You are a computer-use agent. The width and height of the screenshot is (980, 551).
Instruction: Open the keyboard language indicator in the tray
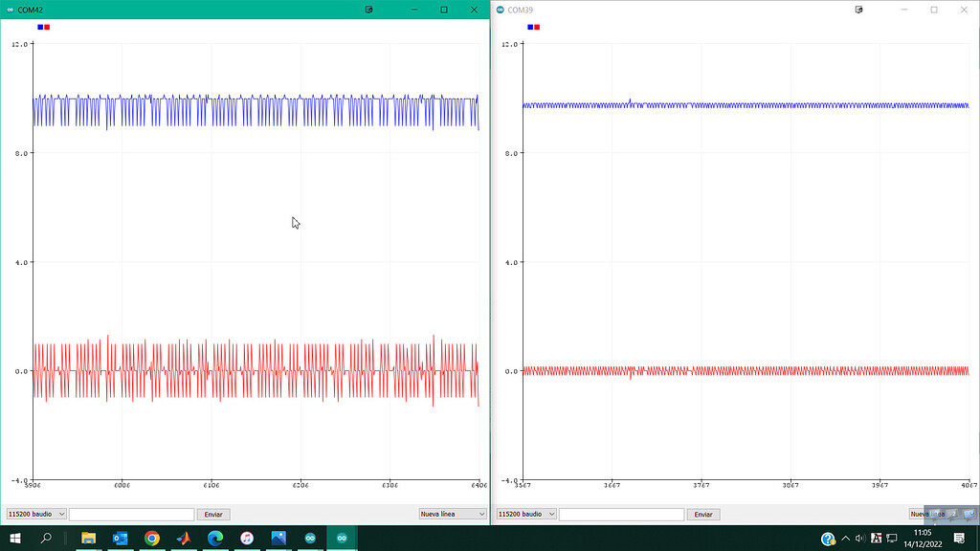pyautogui.click(x=877, y=538)
